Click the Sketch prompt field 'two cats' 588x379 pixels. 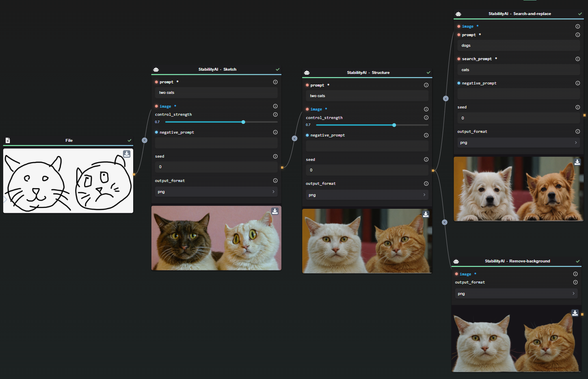coord(216,93)
